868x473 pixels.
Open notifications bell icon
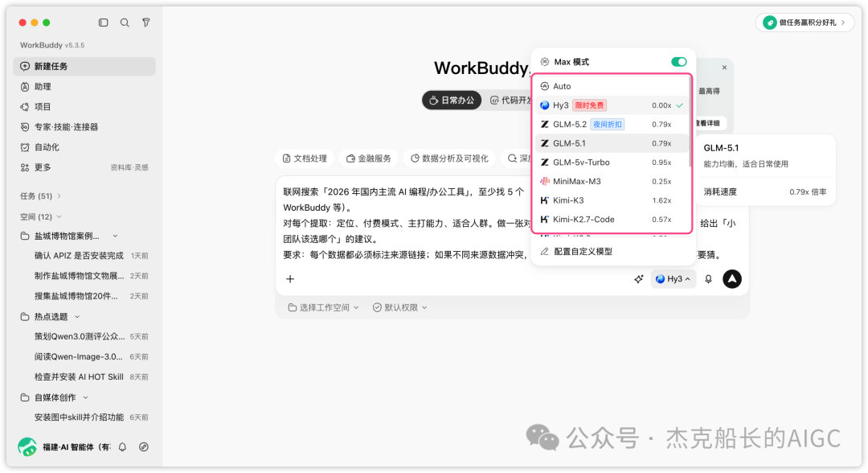pos(122,447)
